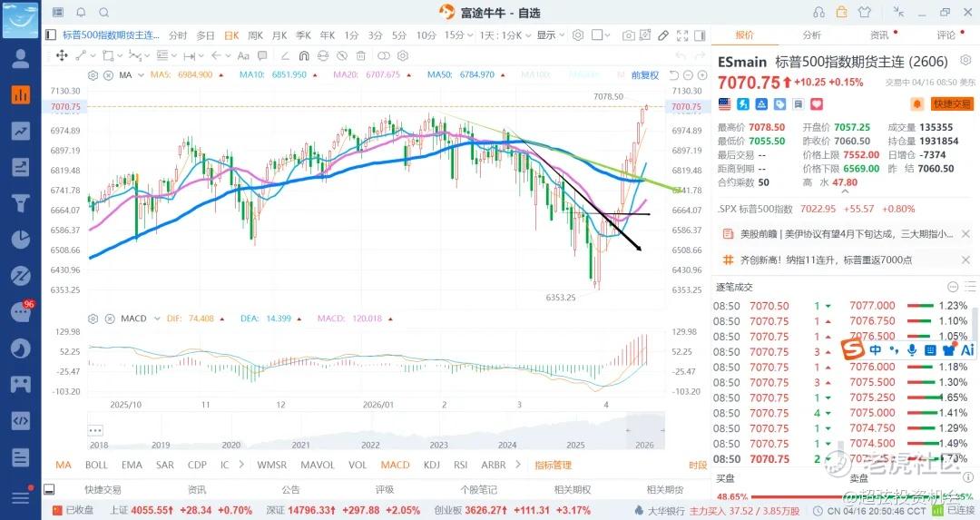Expand the MA indicator dropdown arrow

point(142,75)
